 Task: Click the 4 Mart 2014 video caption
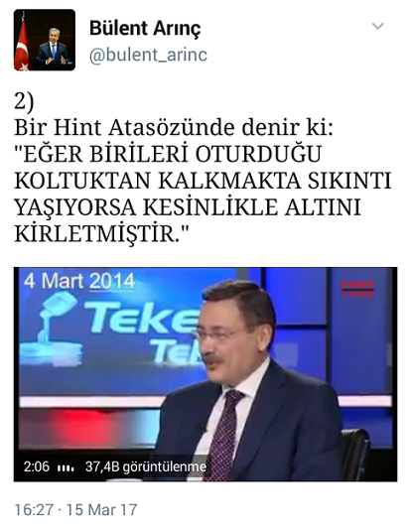pos(79,281)
